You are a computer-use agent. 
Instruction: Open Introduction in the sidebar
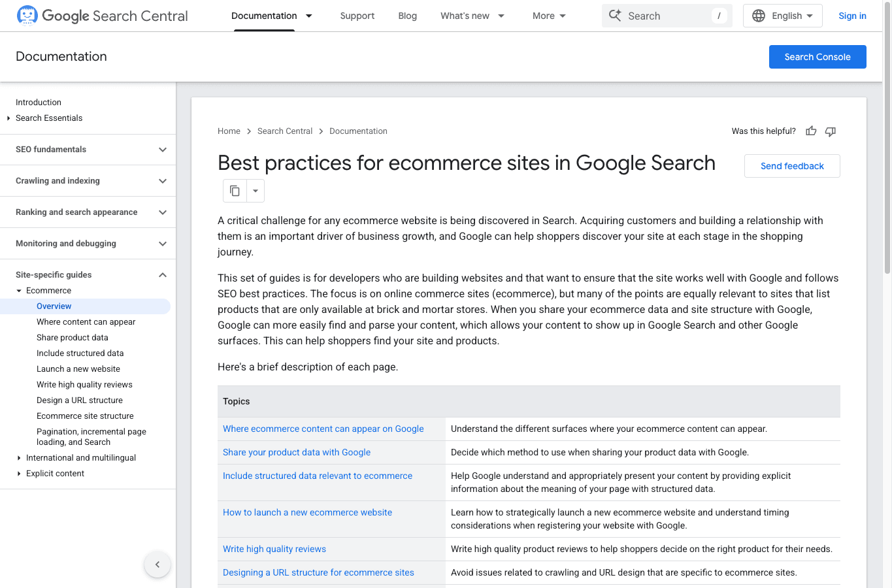(x=39, y=103)
